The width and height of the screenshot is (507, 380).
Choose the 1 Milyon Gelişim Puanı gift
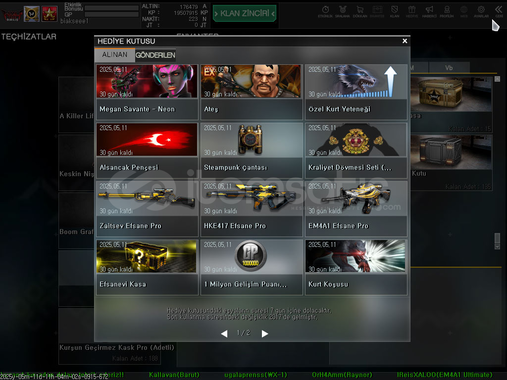click(252, 267)
